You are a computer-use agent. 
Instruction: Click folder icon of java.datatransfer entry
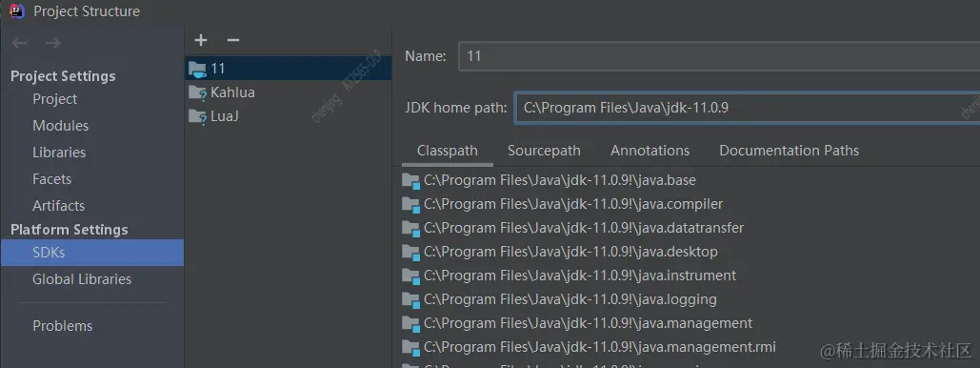[410, 229]
